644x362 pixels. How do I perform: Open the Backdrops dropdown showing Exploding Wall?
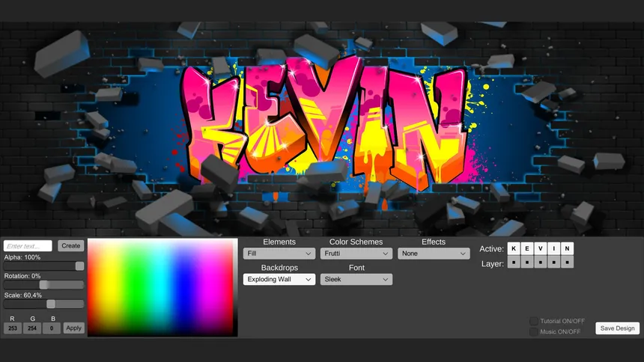pyautogui.click(x=279, y=280)
